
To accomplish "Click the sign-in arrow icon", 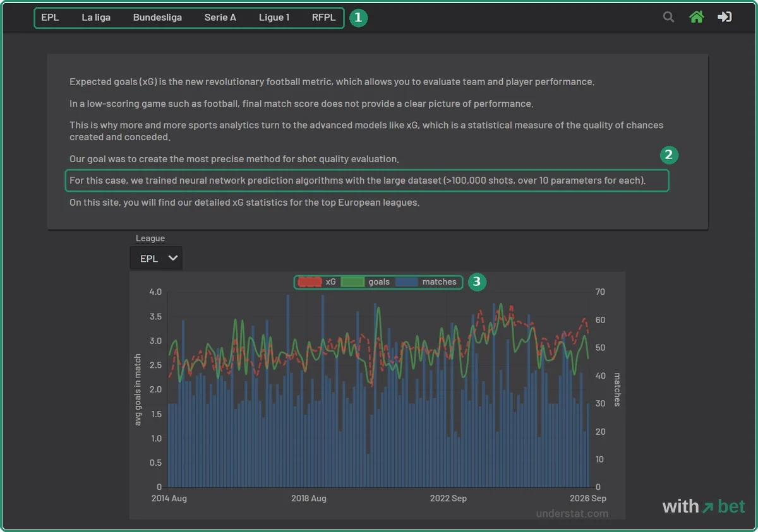I will pyautogui.click(x=725, y=17).
